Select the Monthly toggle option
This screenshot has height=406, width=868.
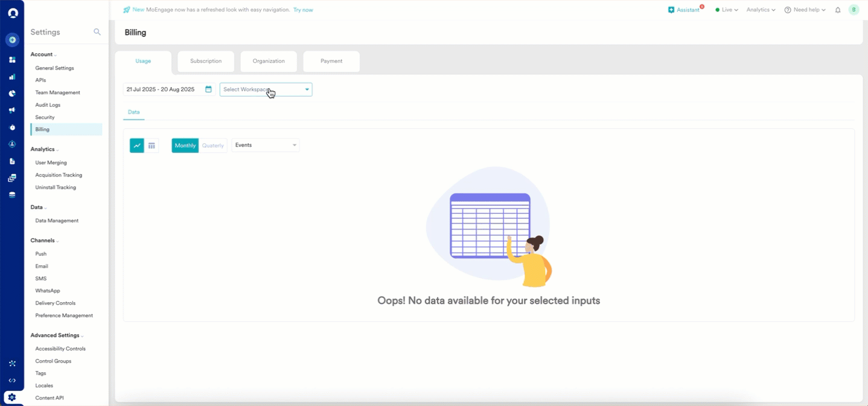[185, 146]
